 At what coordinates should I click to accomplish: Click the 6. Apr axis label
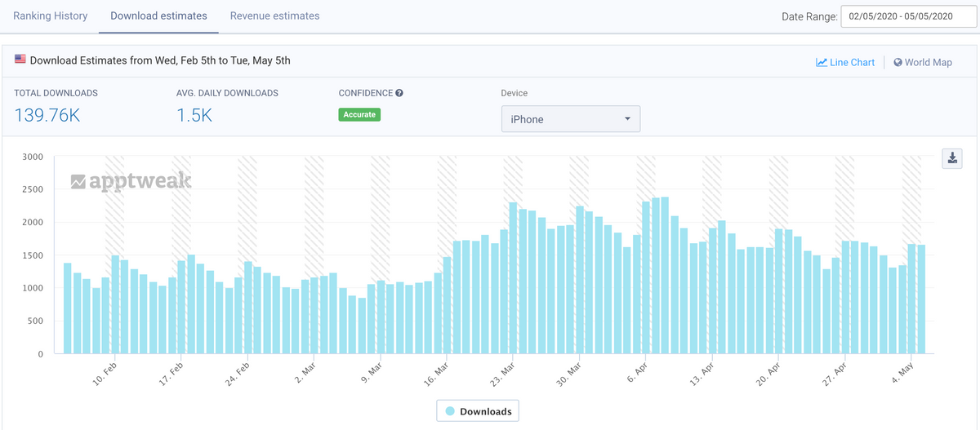[x=637, y=372]
